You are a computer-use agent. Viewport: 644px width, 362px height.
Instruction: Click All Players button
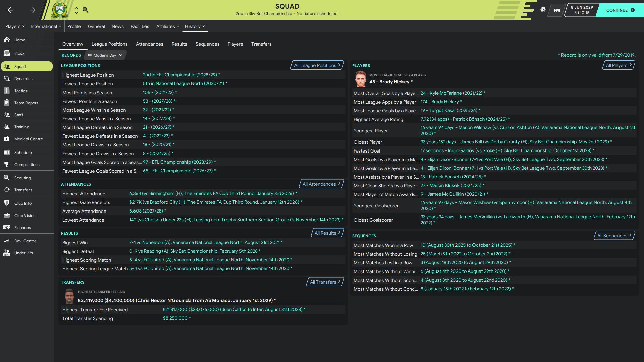(x=619, y=65)
